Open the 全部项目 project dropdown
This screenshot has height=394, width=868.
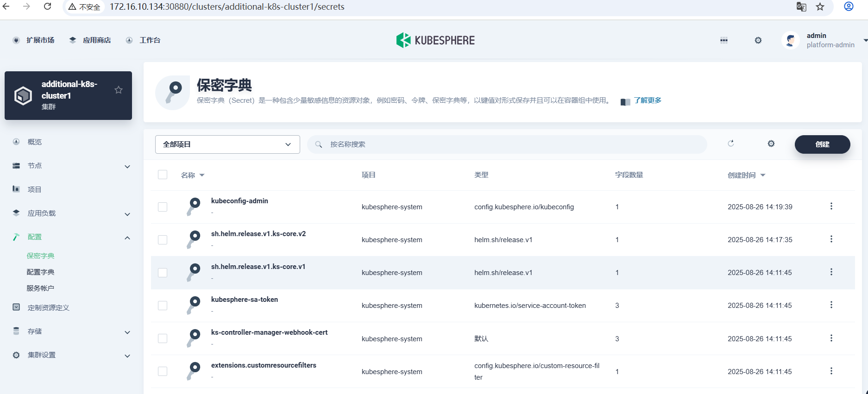(227, 144)
